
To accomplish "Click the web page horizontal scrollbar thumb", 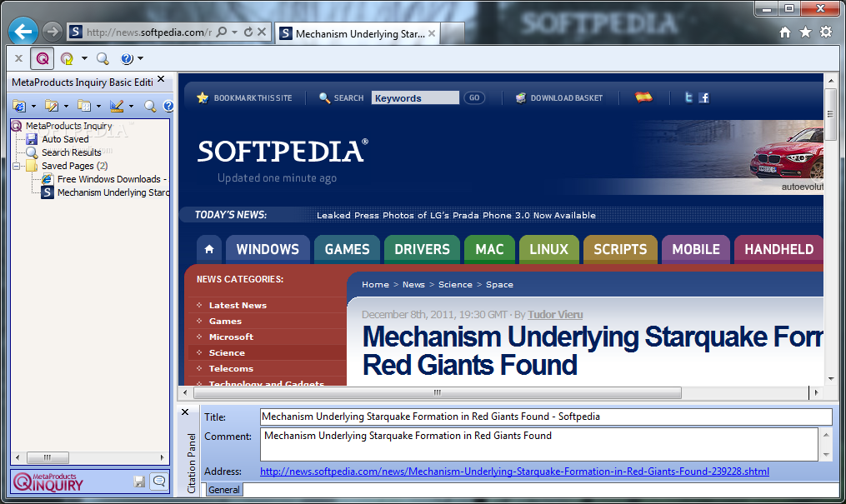I will pyautogui.click(x=438, y=392).
